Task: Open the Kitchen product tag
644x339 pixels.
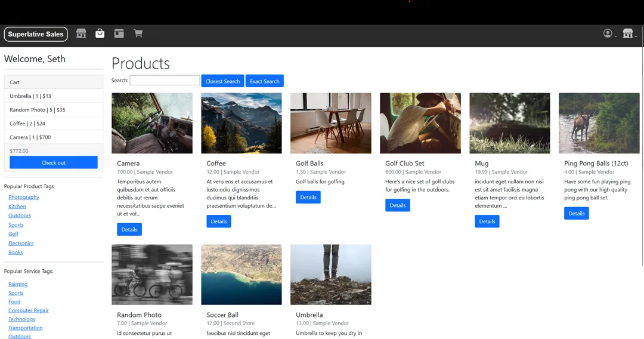Action: [x=17, y=207]
